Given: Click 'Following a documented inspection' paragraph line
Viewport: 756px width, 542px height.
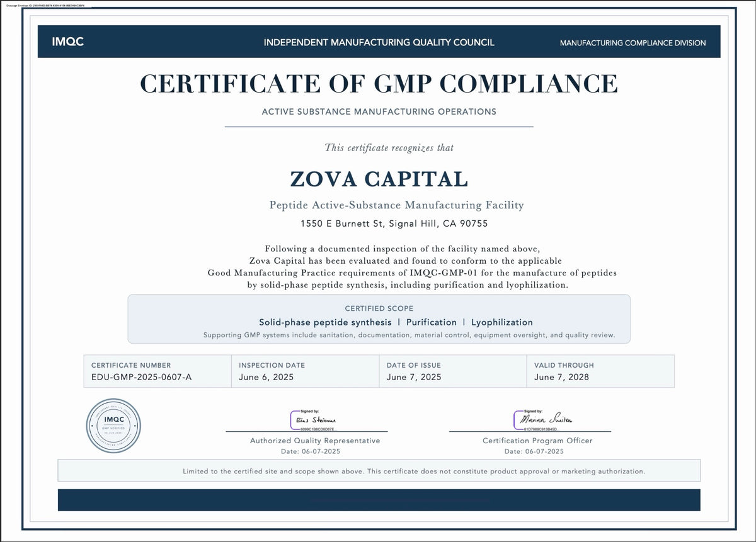Looking at the screenshot, I should pyautogui.click(x=402, y=249).
